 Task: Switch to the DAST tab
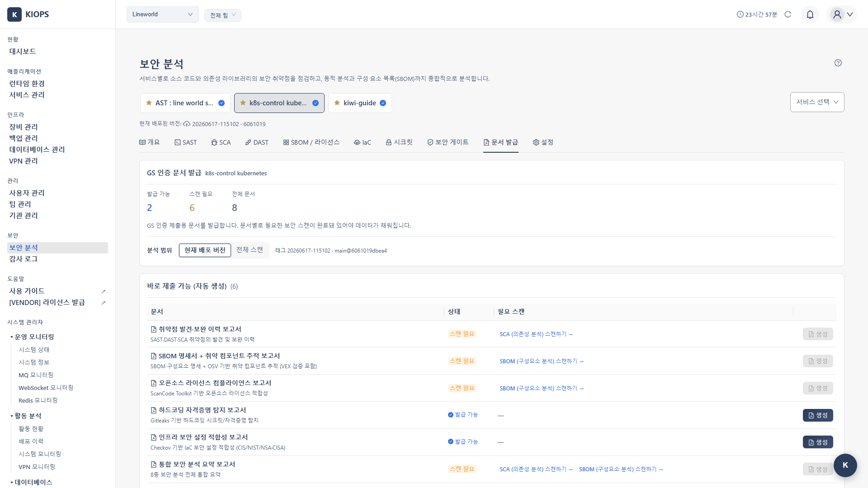(257, 142)
